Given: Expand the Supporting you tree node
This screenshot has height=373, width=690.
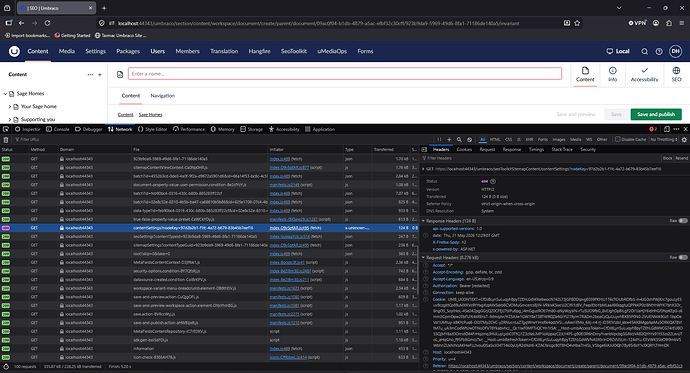Looking at the screenshot, I should [x=10, y=119].
